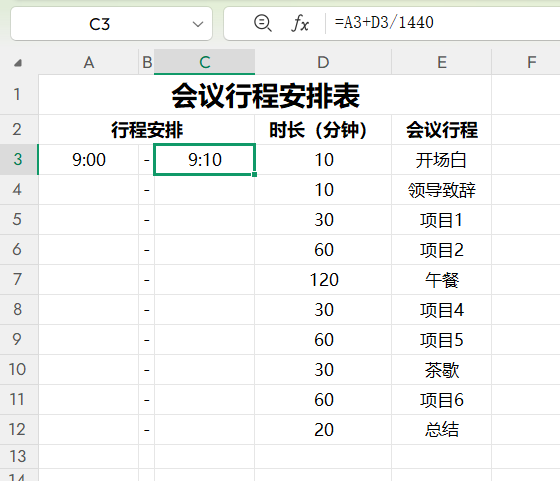Select the dash cell B3
560x481 pixels.
(146, 160)
